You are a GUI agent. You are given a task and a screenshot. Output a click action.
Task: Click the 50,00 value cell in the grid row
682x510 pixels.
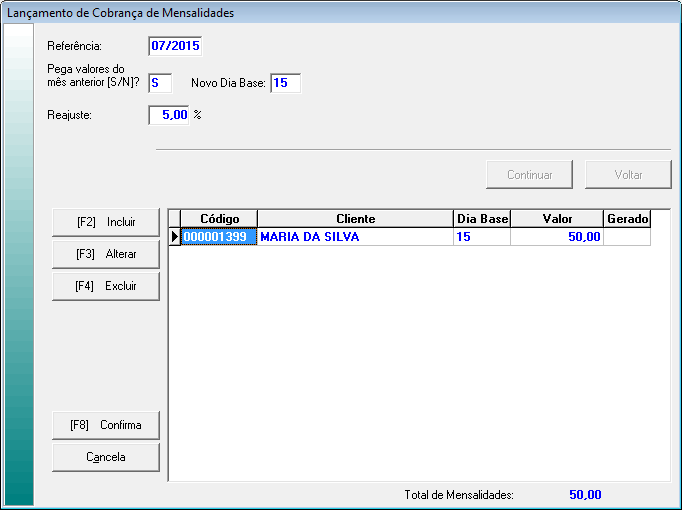557,237
